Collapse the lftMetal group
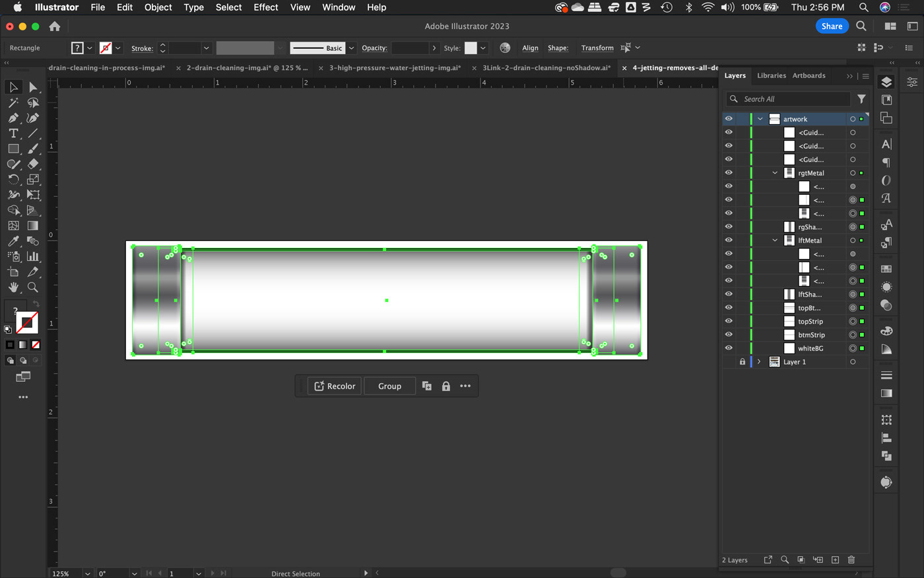Viewport: 924px width, 578px height. click(x=775, y=240)
